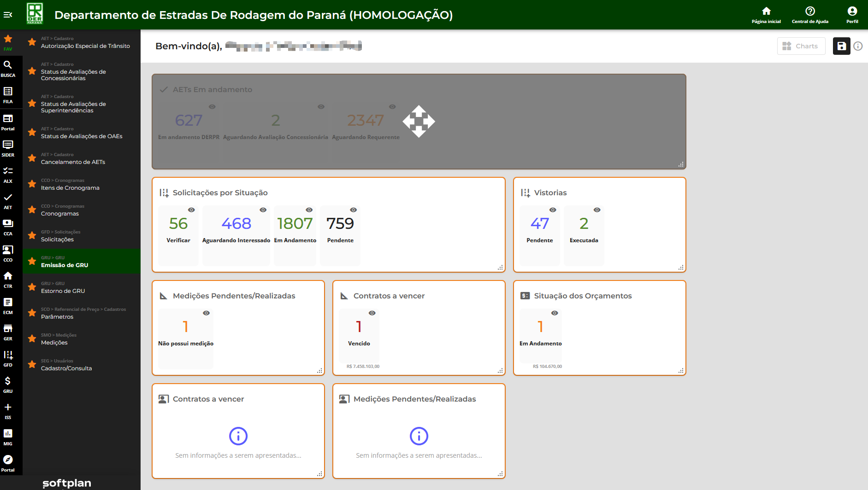Open the GRU dollar-sign module

coord(8,385)
